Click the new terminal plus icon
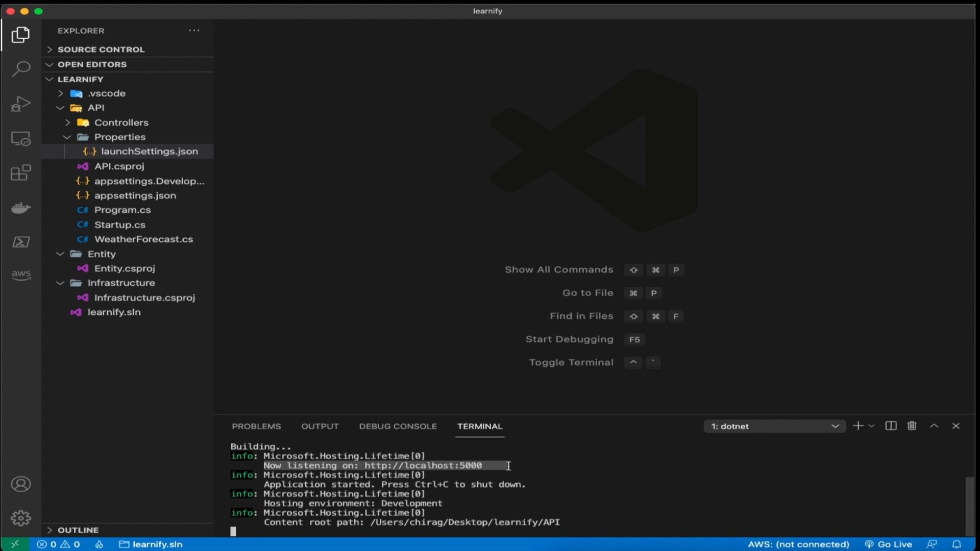This screenshot has height=551, width=980. 858,426
